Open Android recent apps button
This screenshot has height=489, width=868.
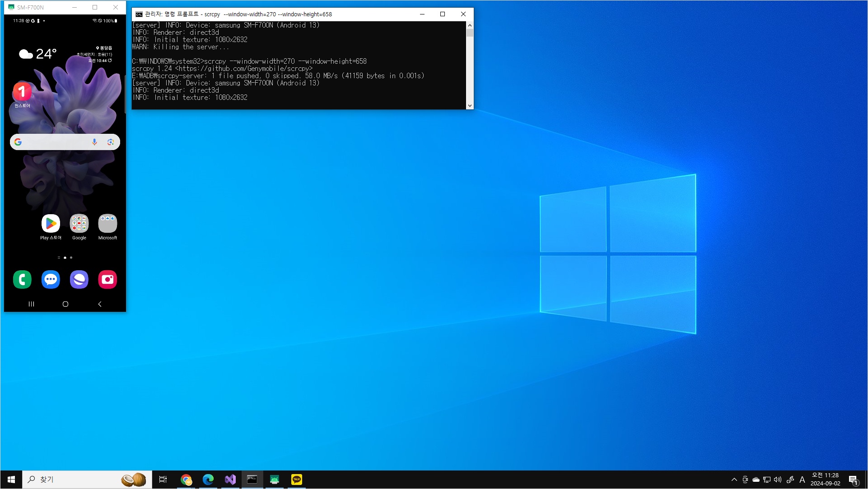(31, 304)
